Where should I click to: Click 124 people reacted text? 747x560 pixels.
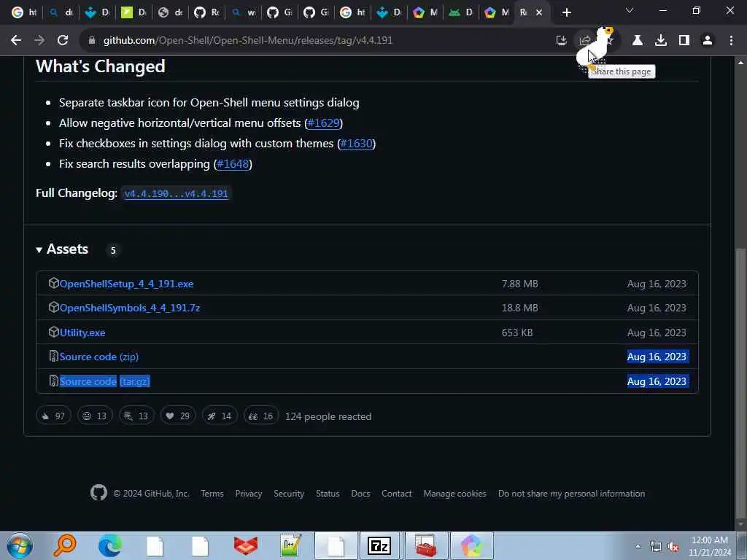tap(328, 416)
